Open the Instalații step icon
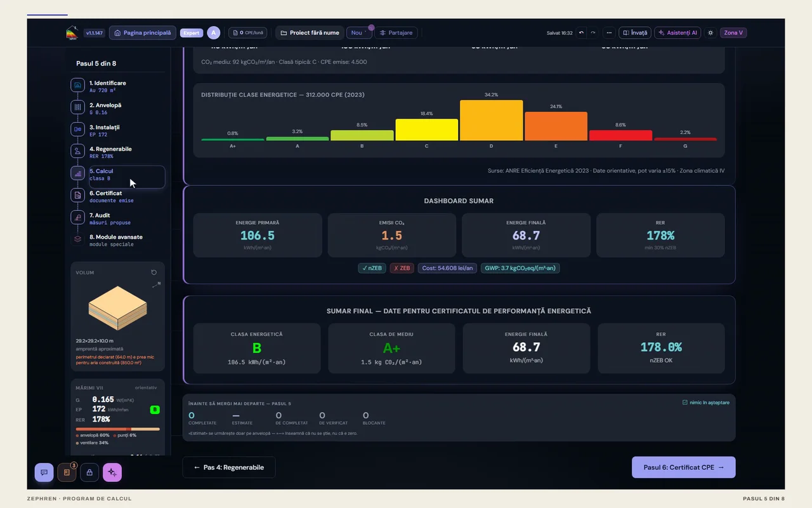 77,129
